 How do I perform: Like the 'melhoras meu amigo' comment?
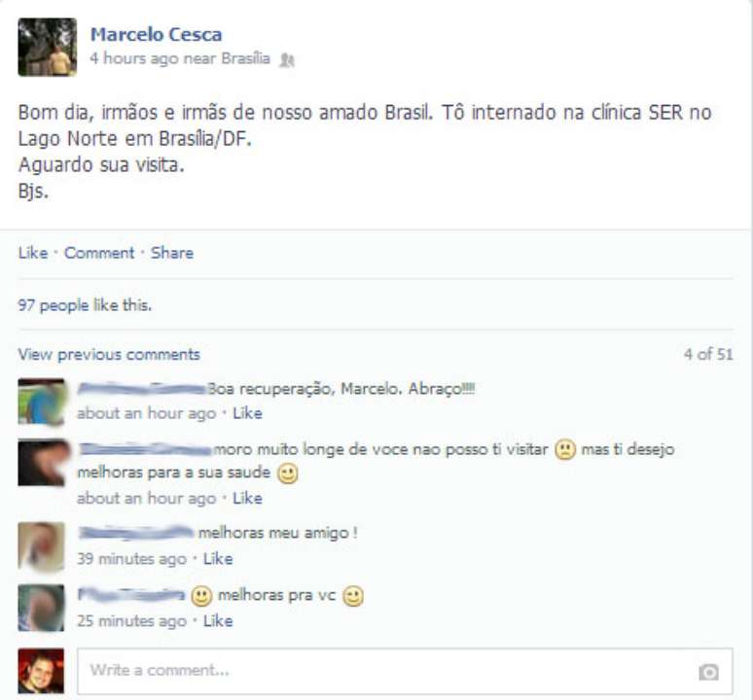(218, 558)
